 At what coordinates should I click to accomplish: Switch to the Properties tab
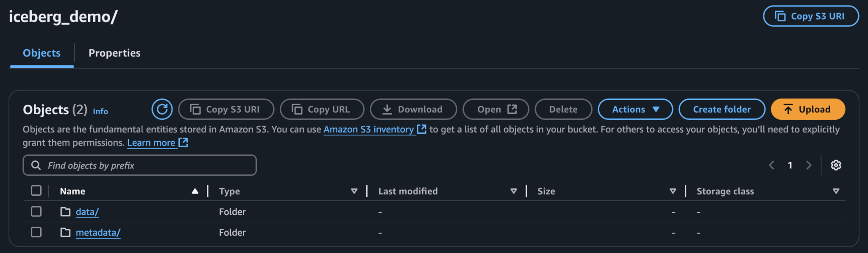coord(114,53)
